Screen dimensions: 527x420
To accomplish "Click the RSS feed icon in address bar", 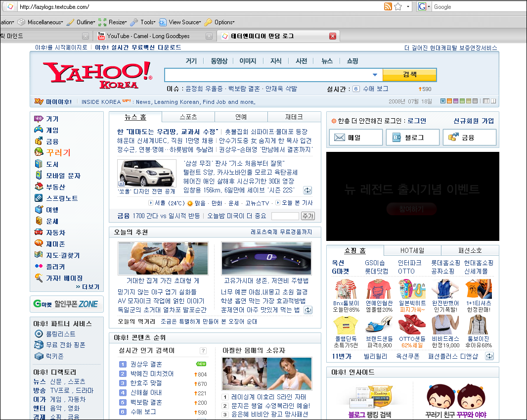I will (x=388, y=6).
